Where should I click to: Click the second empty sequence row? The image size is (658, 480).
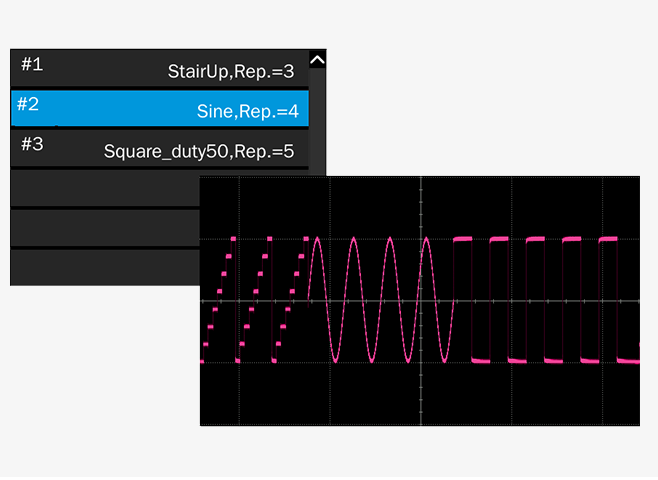pyautogui.click(x=105, y=228)
